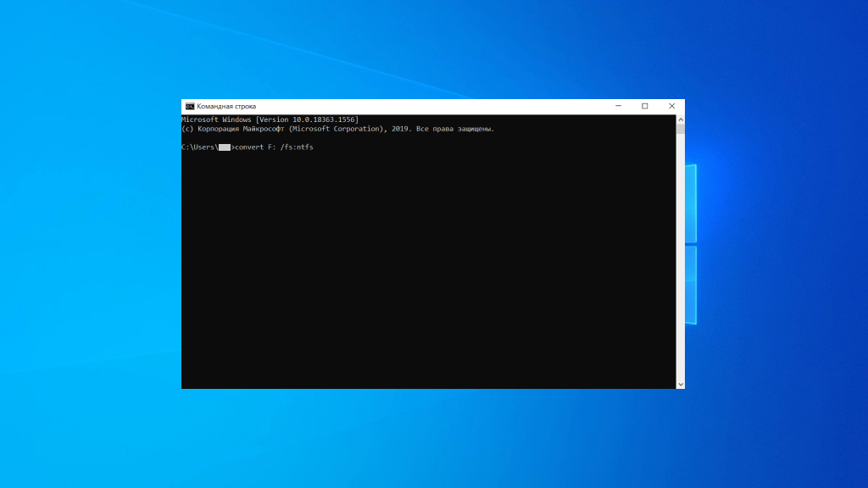Click the "F:" drive letter in the command

point(275,147)
